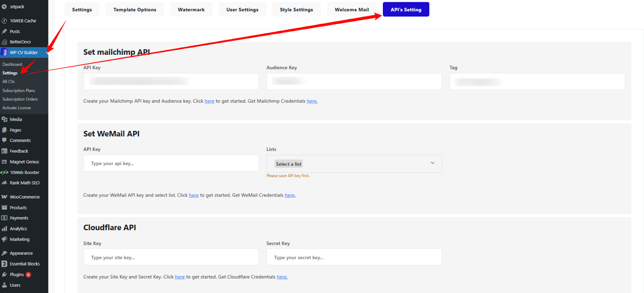Screen dimensions: 644x293
Task: Click 'here' link to create WeMail key
Action: click(x=194, y=195)
